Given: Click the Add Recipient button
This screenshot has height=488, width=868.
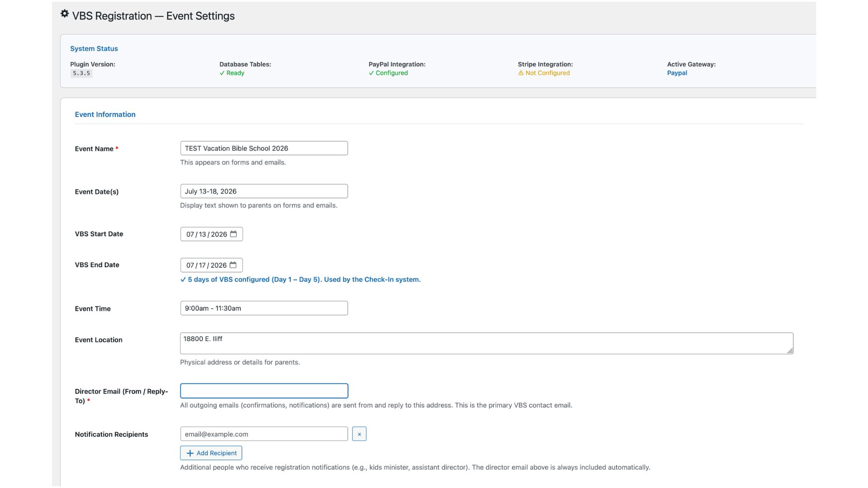Looking at the screenshot, I should click(x=211, y=453).
